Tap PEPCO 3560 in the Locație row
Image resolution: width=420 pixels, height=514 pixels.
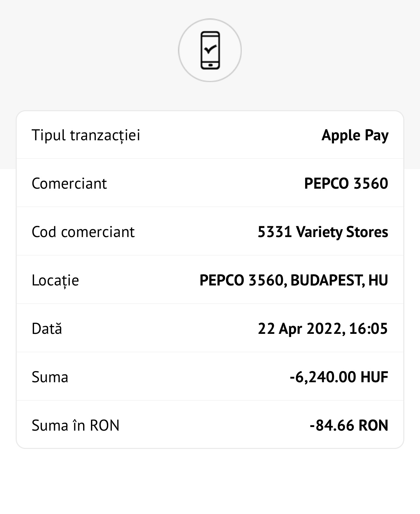click(x=241, y=280)
